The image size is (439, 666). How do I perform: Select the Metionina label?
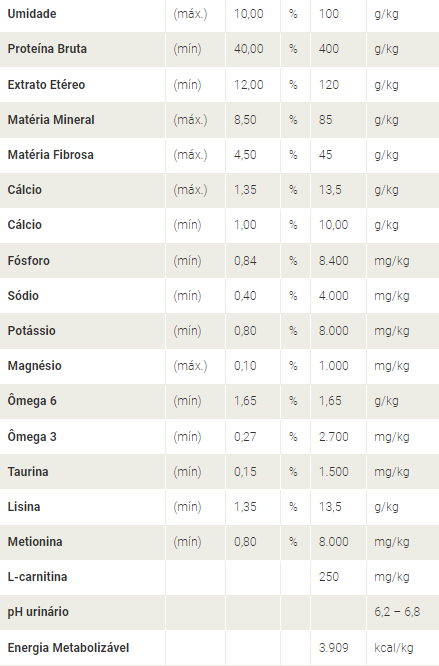[x=35, y=542]
